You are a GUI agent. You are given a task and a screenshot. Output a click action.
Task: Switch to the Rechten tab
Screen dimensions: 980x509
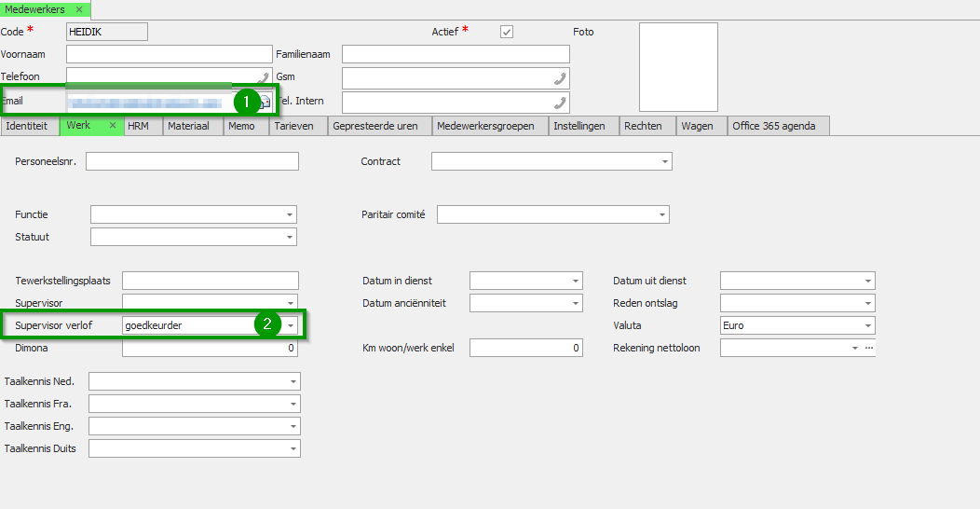(x=647, y=126)
